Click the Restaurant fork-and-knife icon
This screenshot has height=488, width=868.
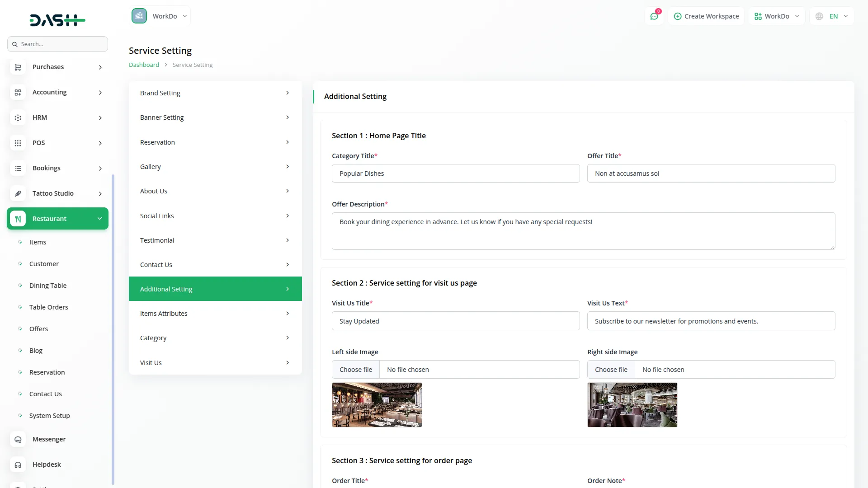[18, 219]
